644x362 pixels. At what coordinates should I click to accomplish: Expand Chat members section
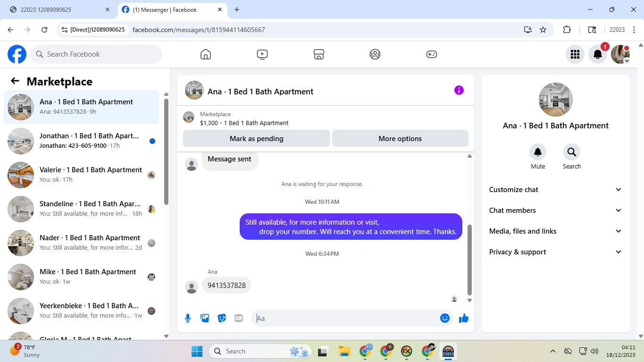(555, 210)
